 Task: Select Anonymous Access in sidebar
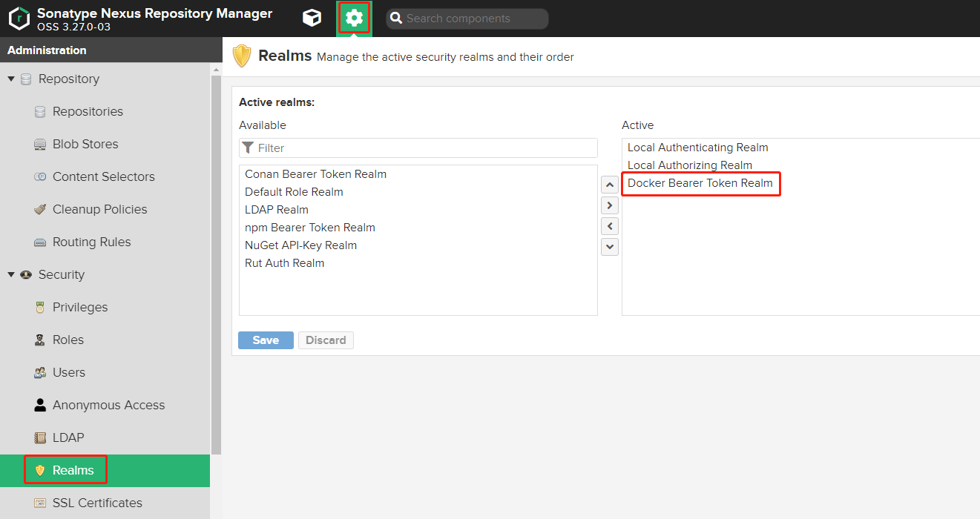click(108, 405)
